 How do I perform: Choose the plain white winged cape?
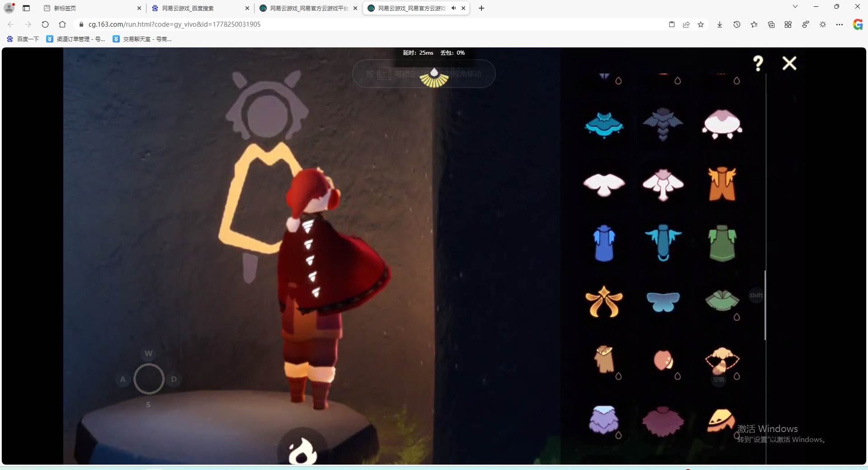click(604, 184)
